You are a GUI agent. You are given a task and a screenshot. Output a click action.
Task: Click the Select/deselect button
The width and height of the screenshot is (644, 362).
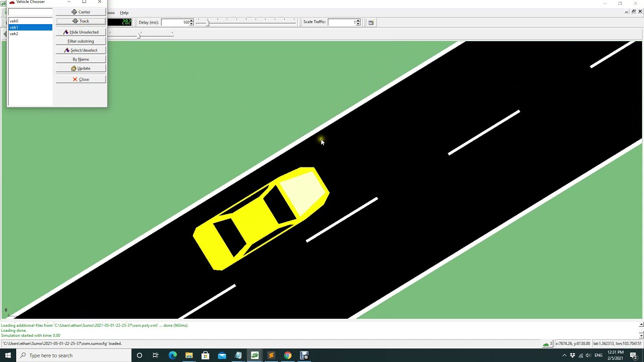80,50
